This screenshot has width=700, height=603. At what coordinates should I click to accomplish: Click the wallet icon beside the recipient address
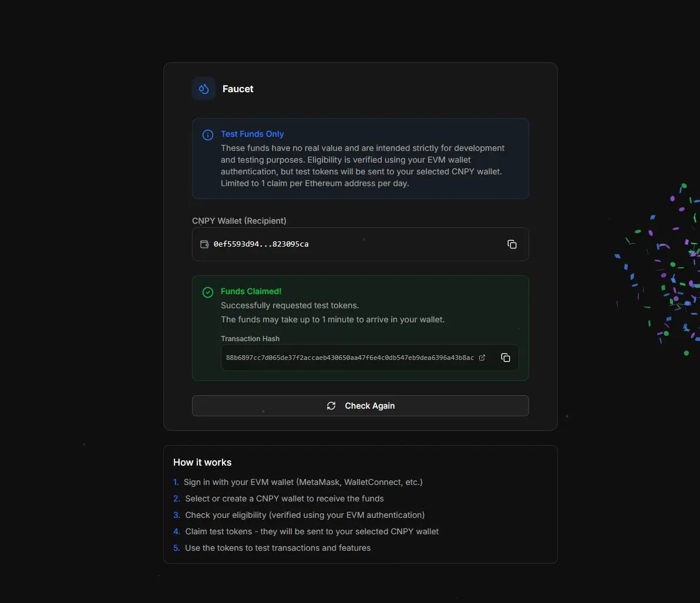click(204, 244)
